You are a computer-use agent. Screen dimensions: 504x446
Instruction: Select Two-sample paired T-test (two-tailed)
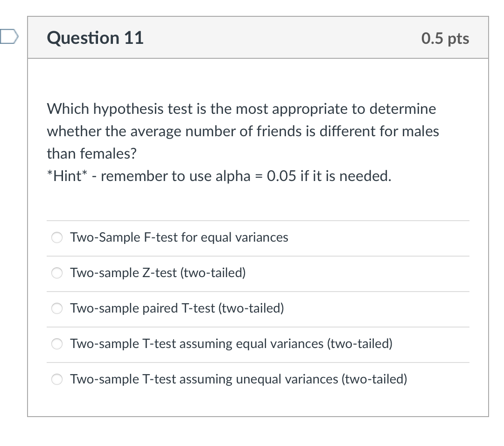click(56, 308)
